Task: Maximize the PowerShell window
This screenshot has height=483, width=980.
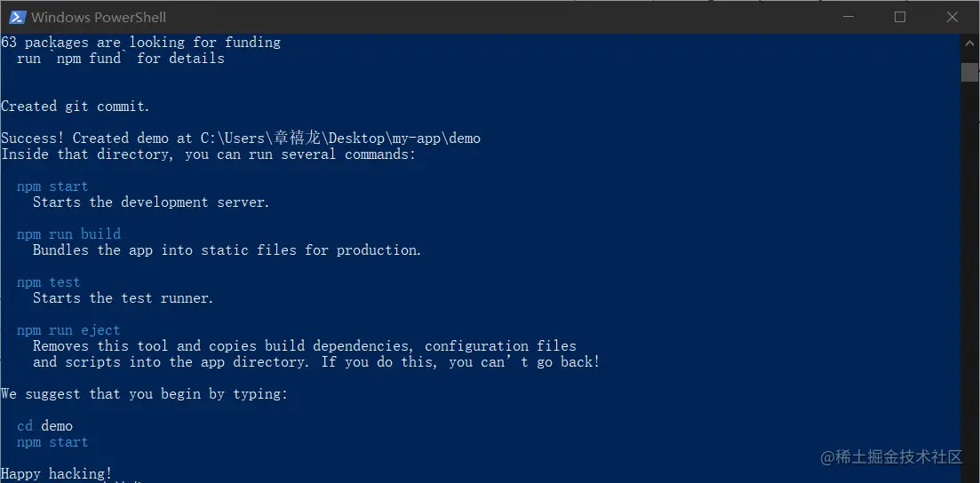Action: [x=899, y=17]
